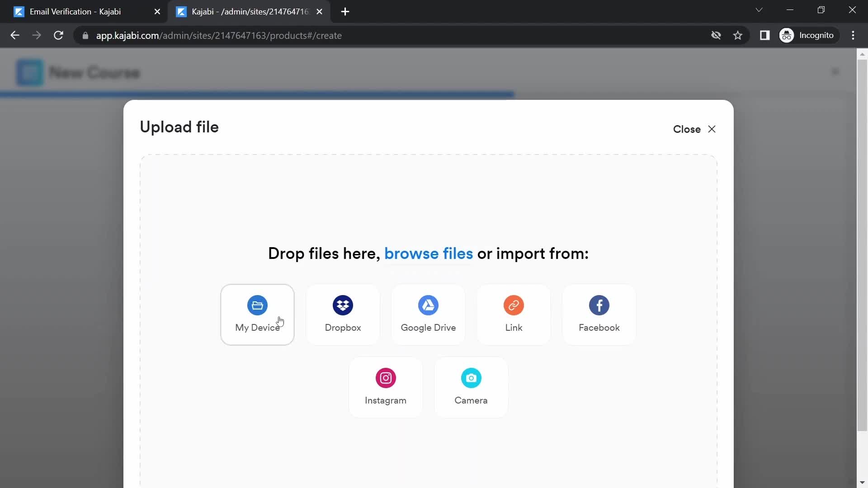Open Incognito profile menu
This screenshot has width=868, height=488.
[807, 35]
